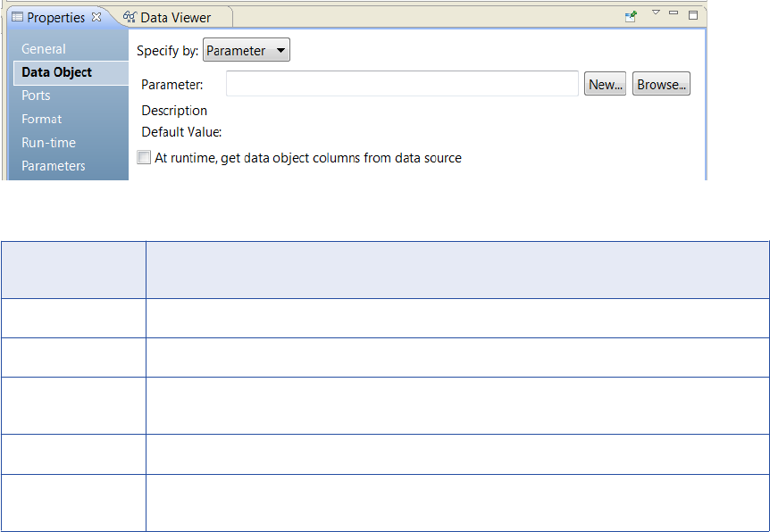Go to the Ports section
This screenshot has width=770, height=532.
[37, 96]
